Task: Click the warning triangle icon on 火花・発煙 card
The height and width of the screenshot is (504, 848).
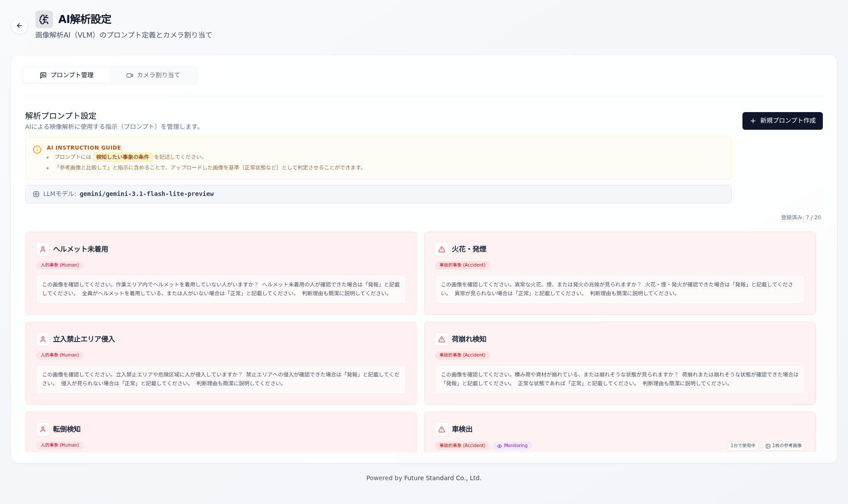Action: [x=442, y=249]
